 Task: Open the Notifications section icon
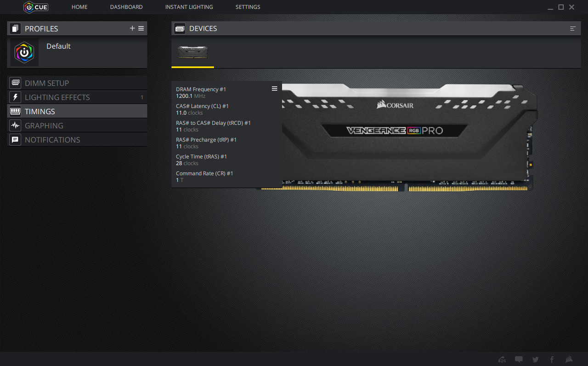pos(15,140)
